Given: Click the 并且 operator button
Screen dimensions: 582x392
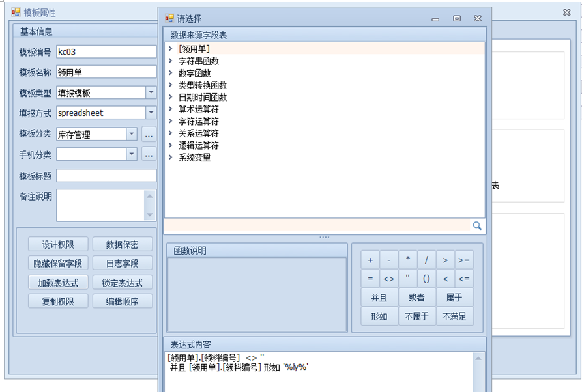Looking at the screenshot, I should pyautogui.click(x=379, y=298).
